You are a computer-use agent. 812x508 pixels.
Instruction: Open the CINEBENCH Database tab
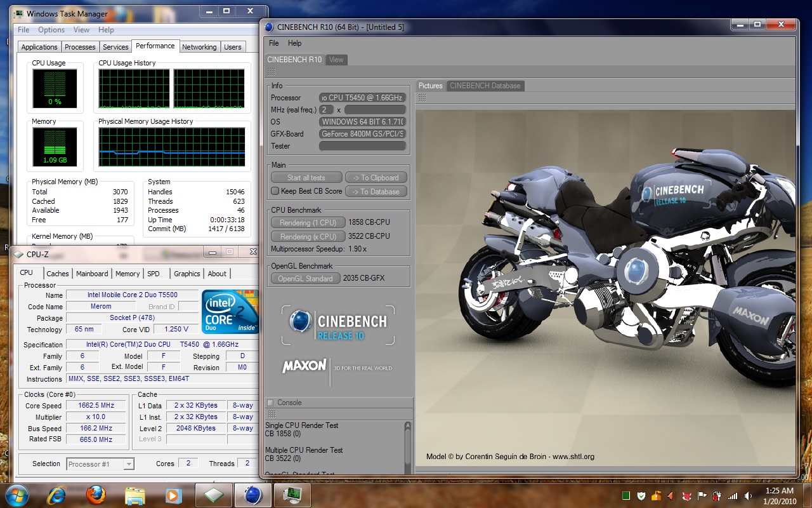[485, 86]
